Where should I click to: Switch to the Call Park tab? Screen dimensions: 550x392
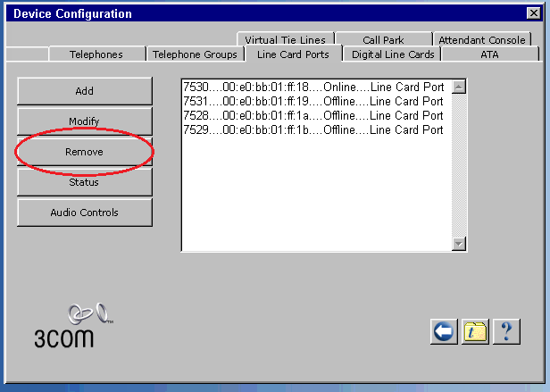(383, 40)
